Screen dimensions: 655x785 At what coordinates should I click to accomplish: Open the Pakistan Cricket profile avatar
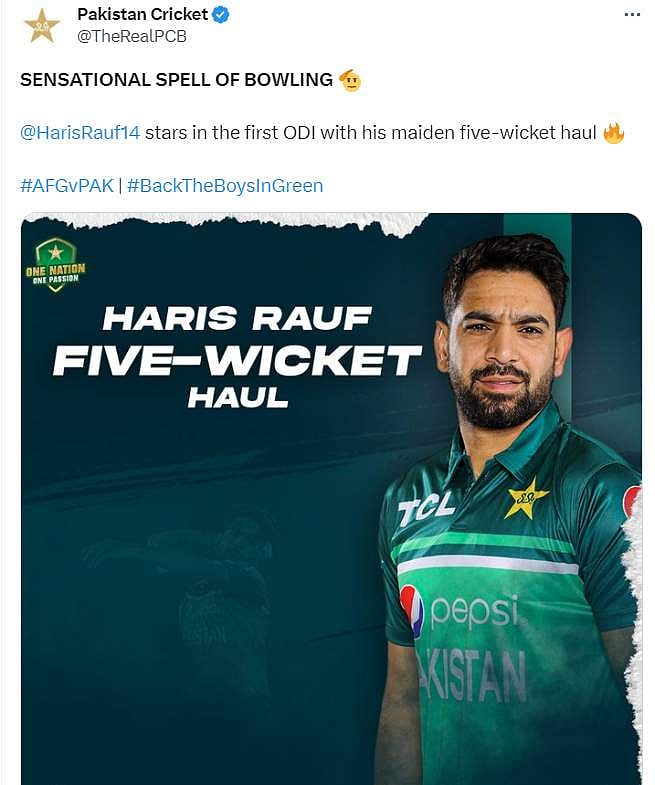42,26
